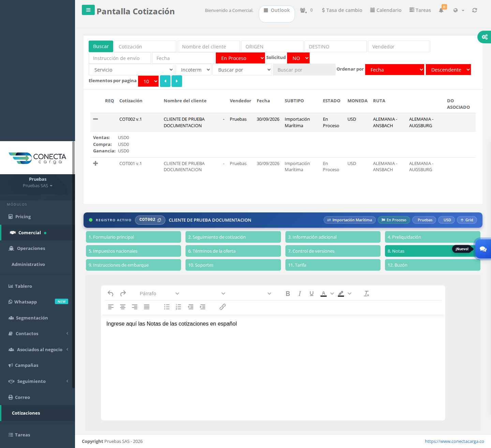Click the refresh icon in top bar

475,10
